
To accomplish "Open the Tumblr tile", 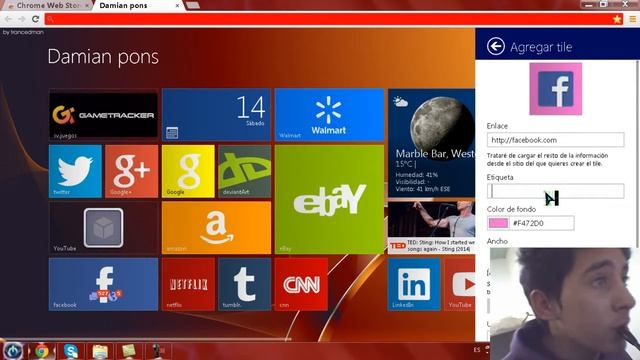I will [244, 284].
